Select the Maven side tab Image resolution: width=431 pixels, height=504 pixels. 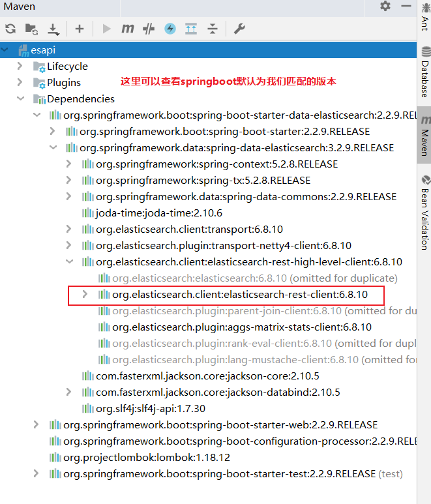point(425,136)
